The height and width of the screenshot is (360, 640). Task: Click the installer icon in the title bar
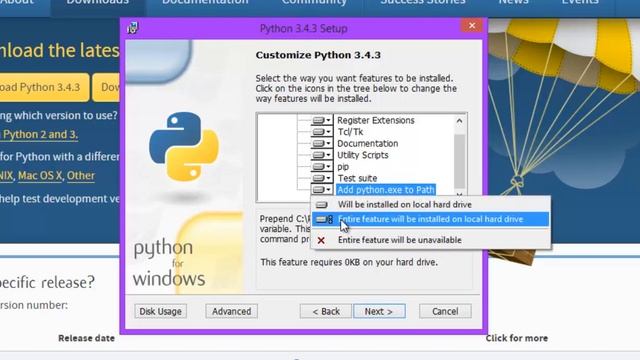click(133, 28)
